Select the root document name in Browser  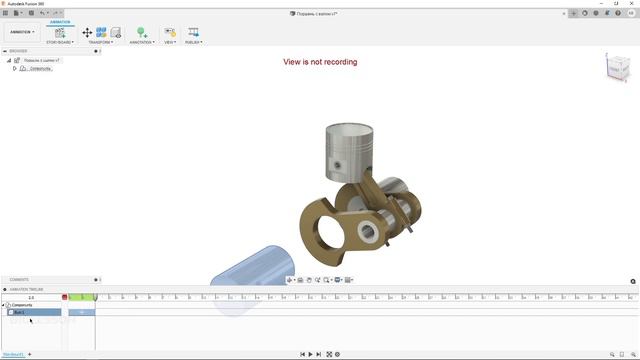[x=42, y=60]
